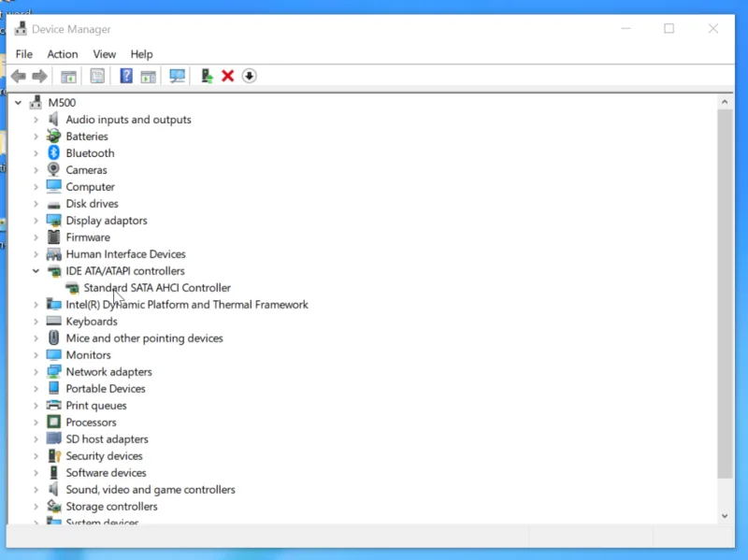The image size is (748, 560).
Task: Click the red X Uninstall device icon
Action: coord(227,76)
